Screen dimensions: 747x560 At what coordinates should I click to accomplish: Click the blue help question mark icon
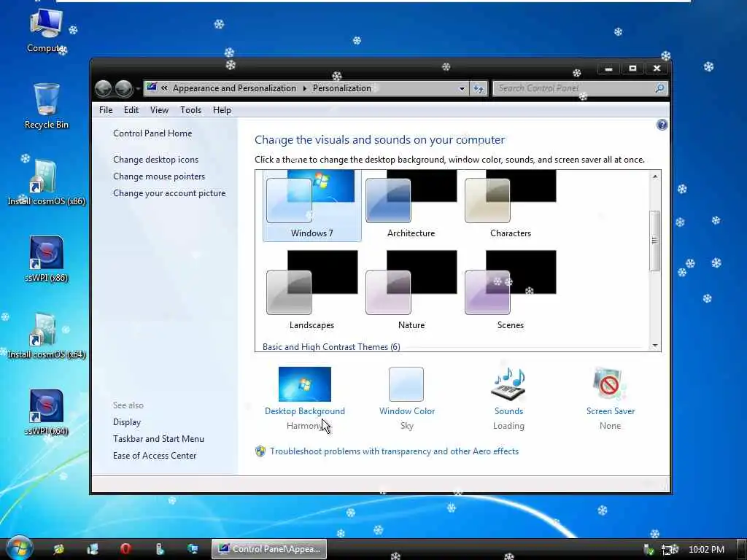click(662, 125)
